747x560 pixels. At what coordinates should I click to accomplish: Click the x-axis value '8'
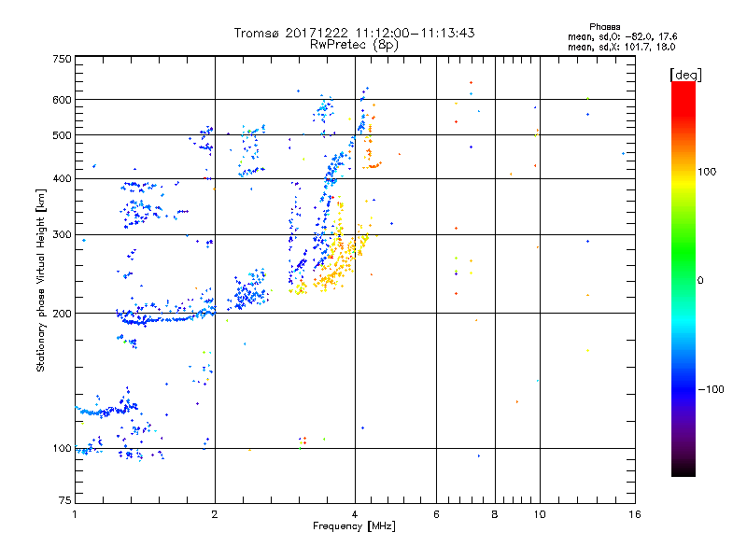(495, 514)
